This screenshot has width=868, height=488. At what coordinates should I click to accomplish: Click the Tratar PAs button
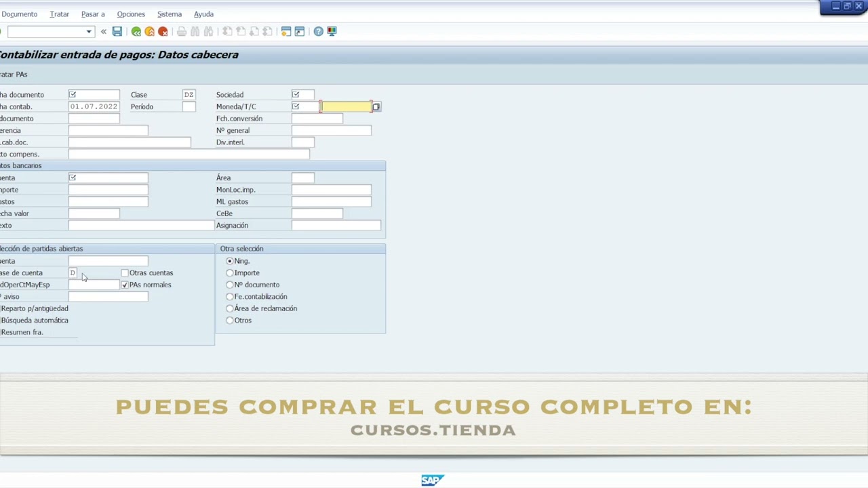click(14, 75)
